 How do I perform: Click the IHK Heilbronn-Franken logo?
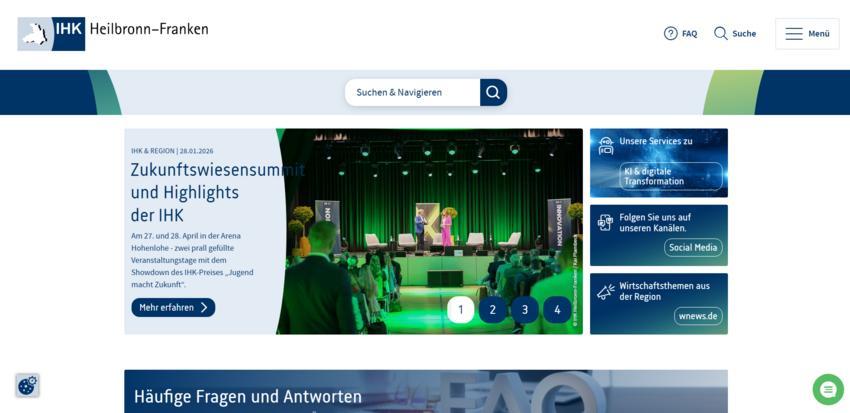click(x=113, y=34)
